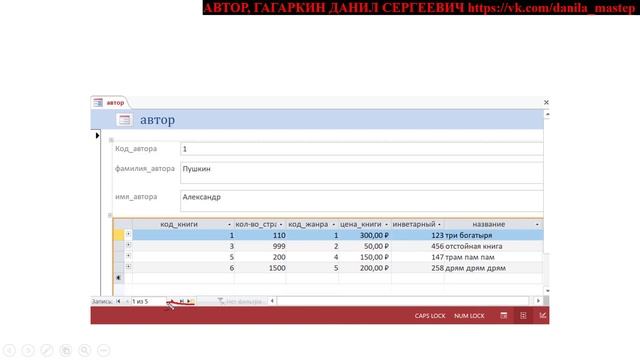Open инветарный column filter dropdown arrow
640x360 pixels.
[x=439, y=224]
